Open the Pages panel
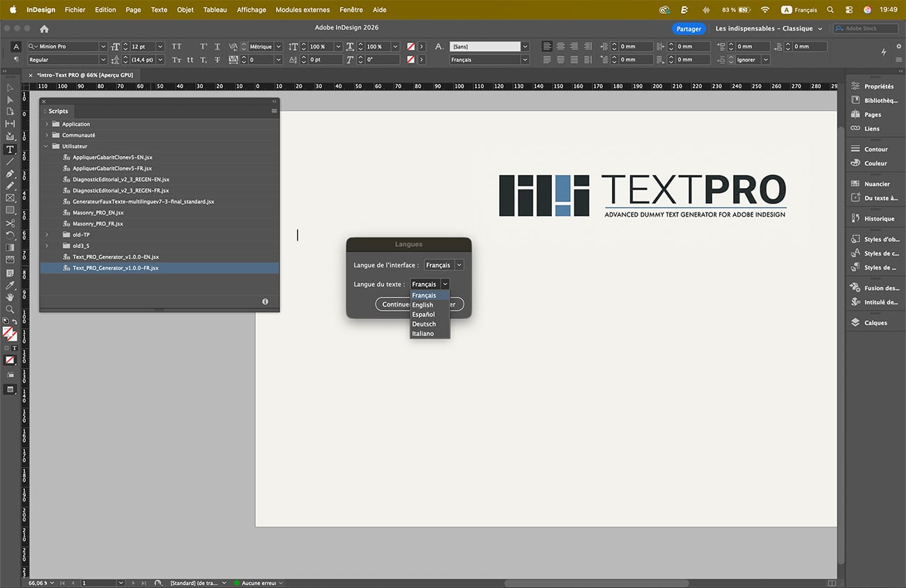Screen dimensions: 906x588 point(872,114)
